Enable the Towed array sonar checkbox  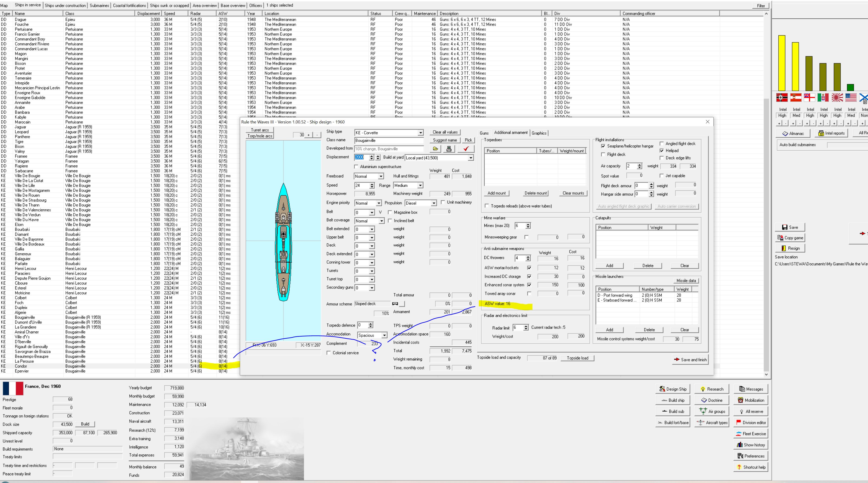pos(529,293)
